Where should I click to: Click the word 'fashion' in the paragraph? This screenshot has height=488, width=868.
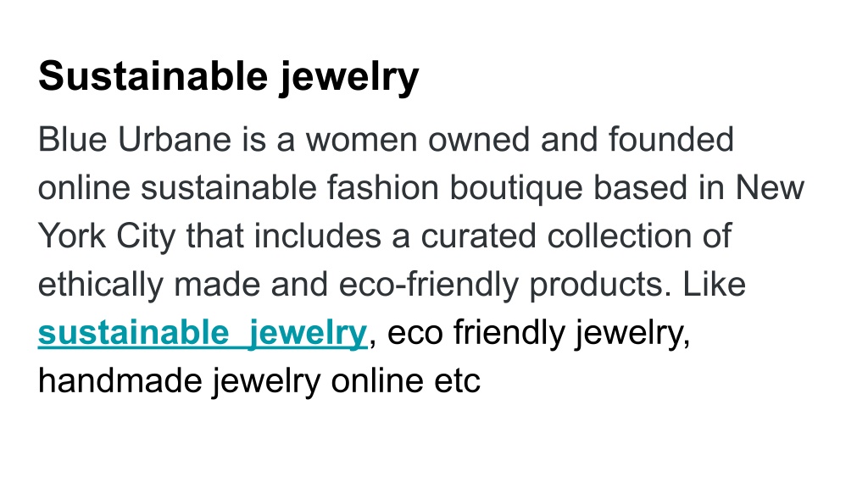tap(382, 188)
